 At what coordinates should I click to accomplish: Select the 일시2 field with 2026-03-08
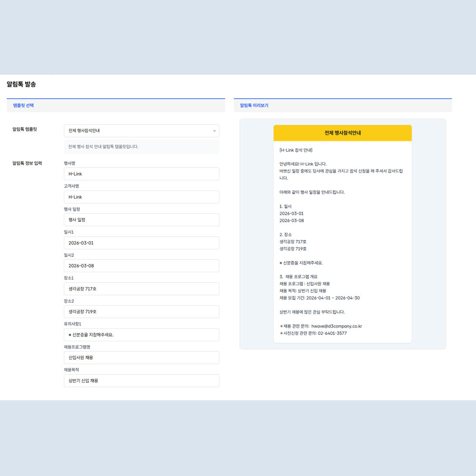(141, 266)
